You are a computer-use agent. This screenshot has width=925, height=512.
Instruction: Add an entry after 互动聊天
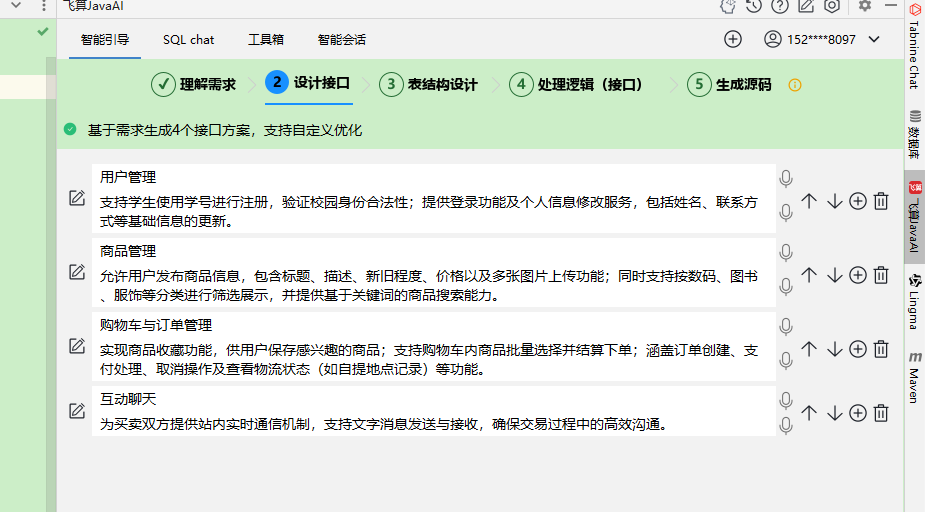(x=858, y=413)
